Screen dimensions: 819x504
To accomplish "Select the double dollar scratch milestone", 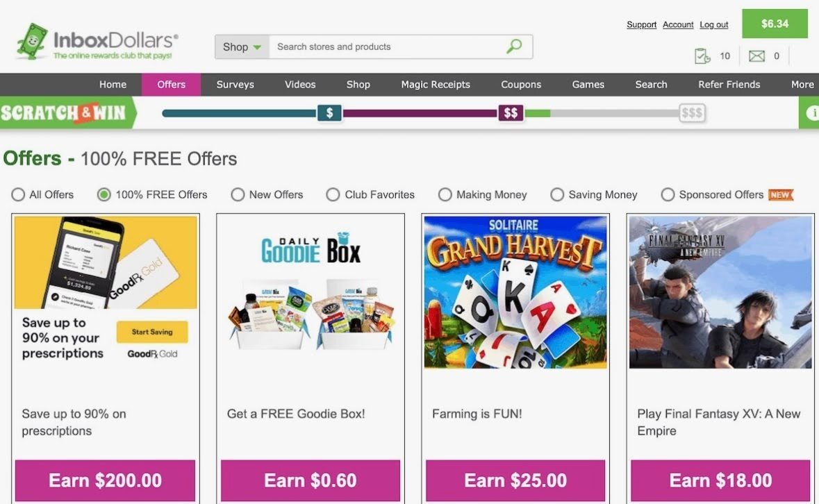I will 511,112.
